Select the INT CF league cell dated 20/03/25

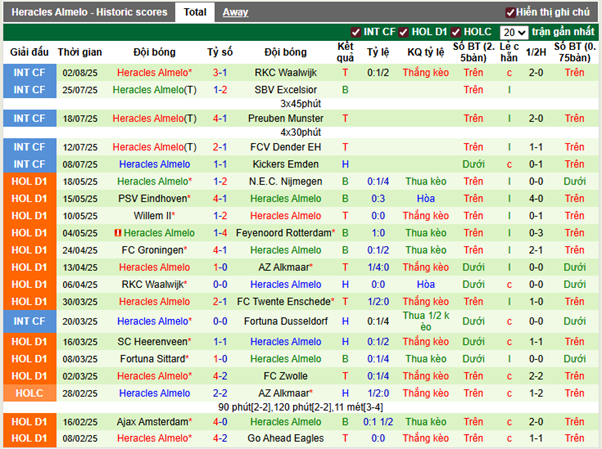point(30,321)
